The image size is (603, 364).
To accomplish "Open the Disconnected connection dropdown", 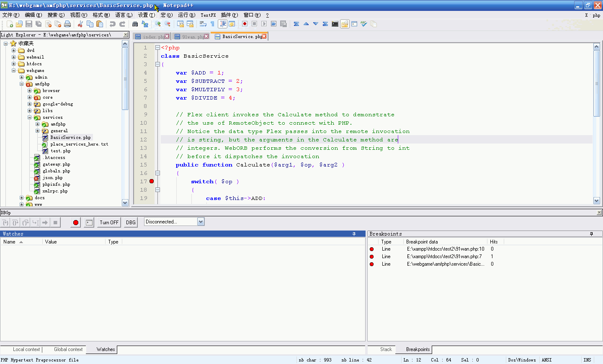I will tap(201, 222).
